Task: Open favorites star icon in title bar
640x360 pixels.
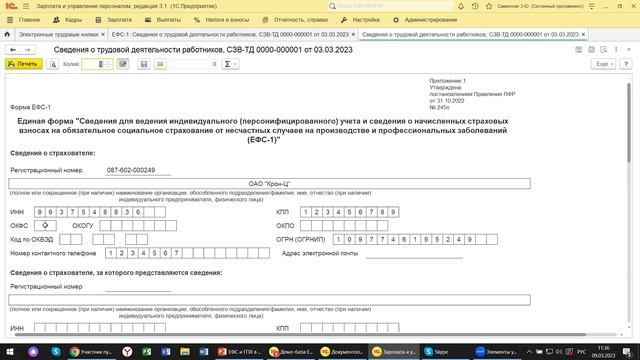Action: [489, 6]
